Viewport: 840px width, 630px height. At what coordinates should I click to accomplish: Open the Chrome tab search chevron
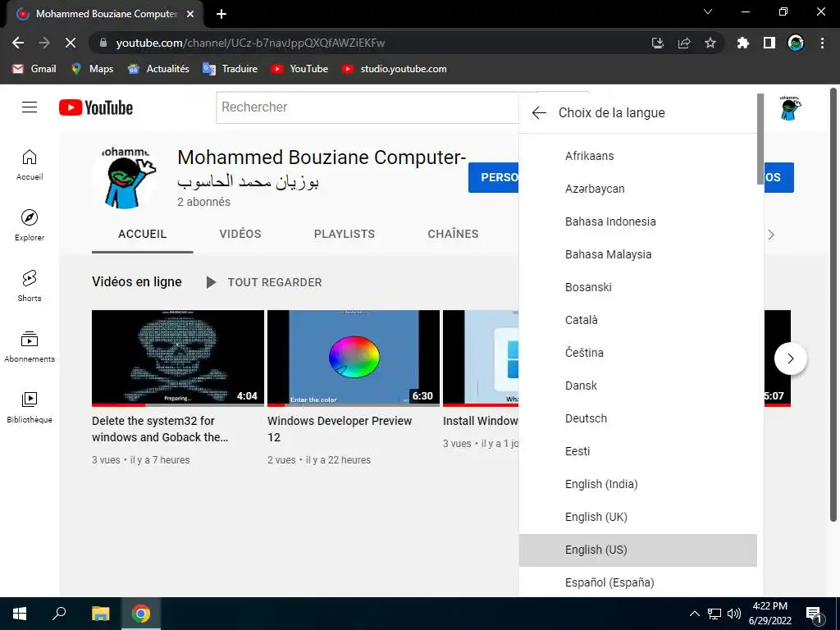708,11
